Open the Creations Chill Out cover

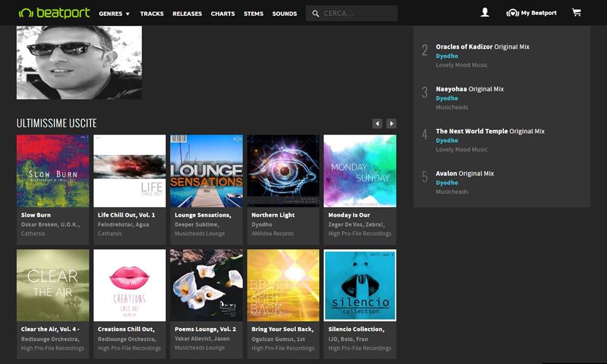click(x=129, y=285)
